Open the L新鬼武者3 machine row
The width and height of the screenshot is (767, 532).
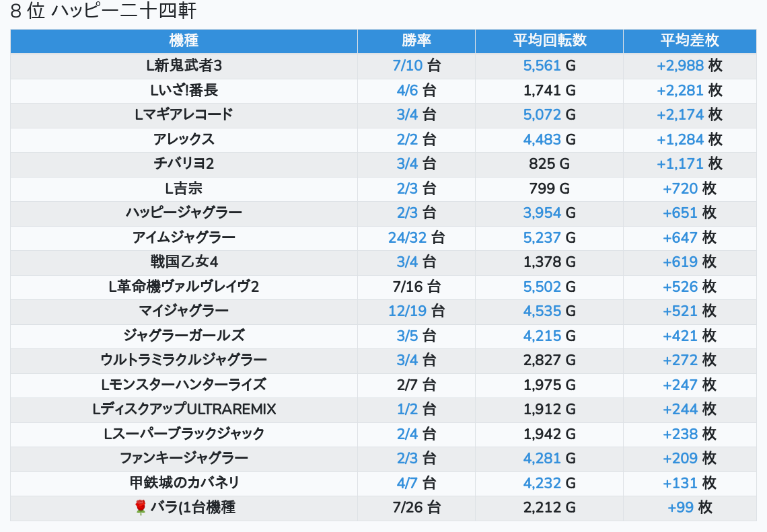pos(184,66)
